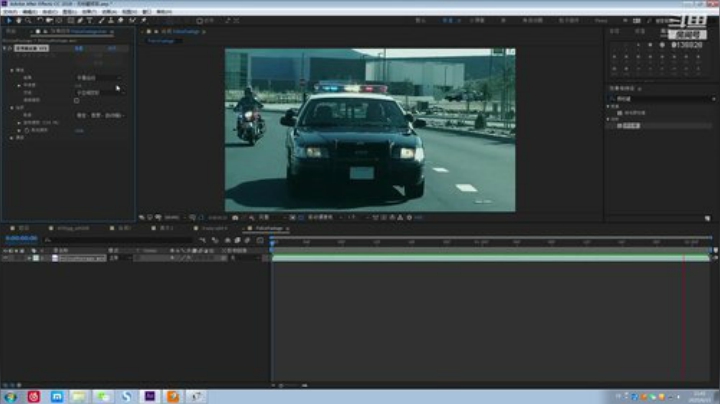Screen dimensions: 720x404
Task: Open the Composition menu in menu bar
Action: point(50,11)
